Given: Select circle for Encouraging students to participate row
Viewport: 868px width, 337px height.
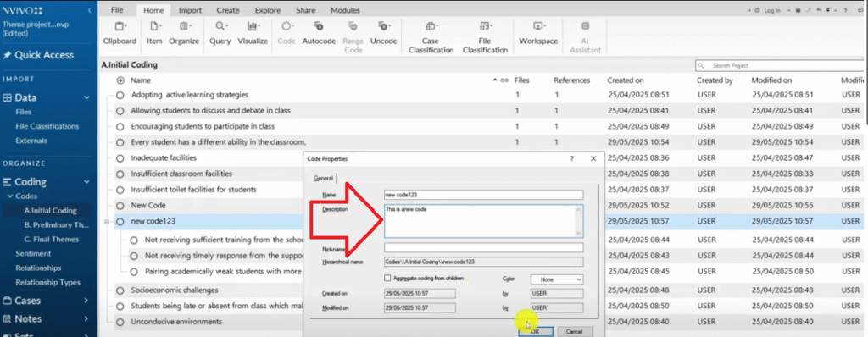Looking at the screenshot, I should (120, 127).
